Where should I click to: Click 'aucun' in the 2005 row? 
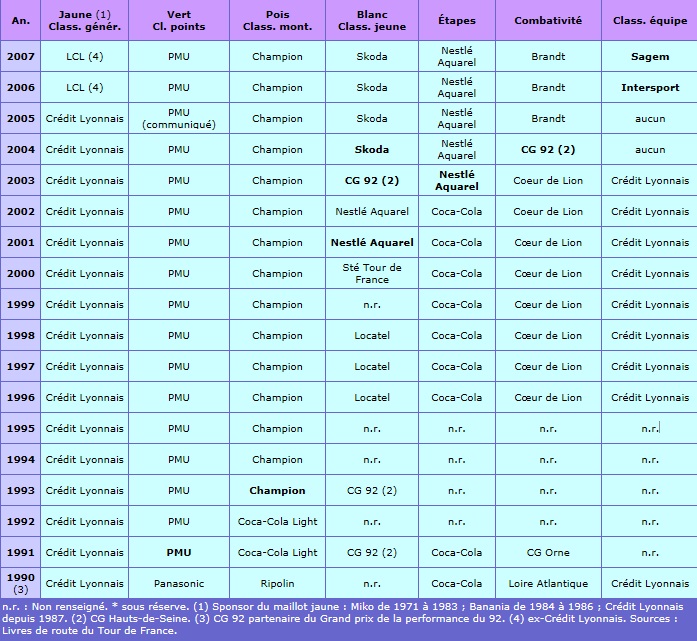point(650,119)
